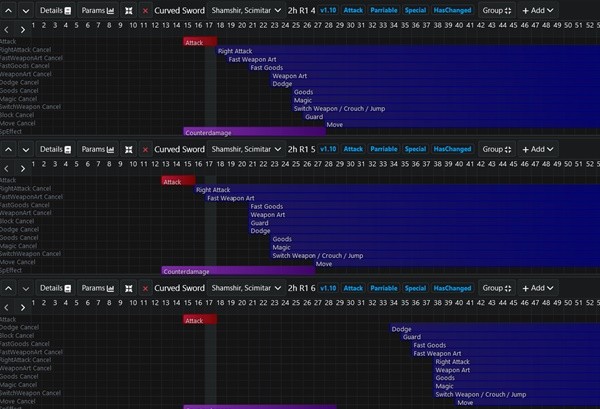Open the Add dropdown in the 2h R1 6 panel
The height and width of the screenshot is (409, 600).
coord(537,288)
